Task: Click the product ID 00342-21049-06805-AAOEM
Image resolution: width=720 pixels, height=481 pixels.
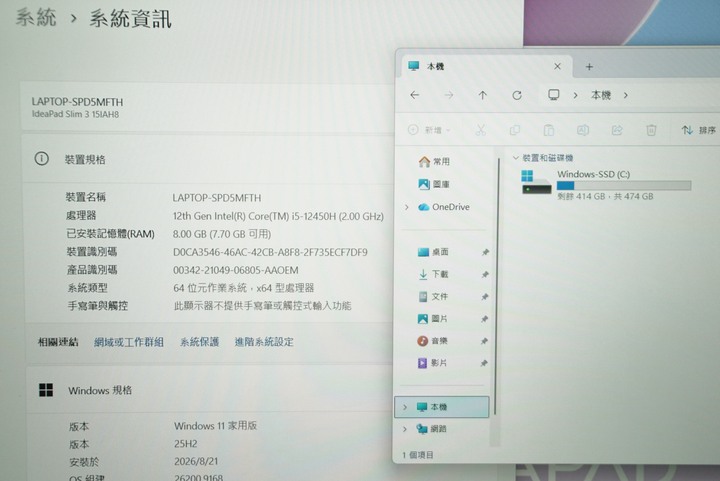Action: 236,270
